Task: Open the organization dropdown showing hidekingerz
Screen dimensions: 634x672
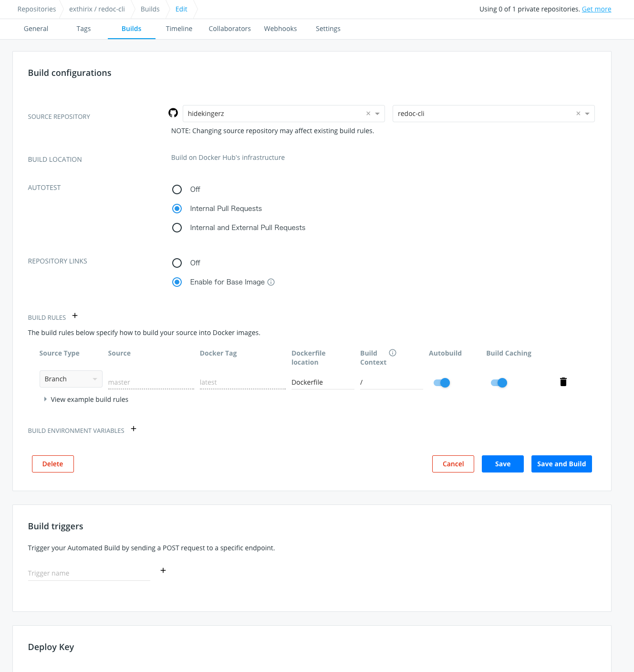Action: [377, 113]
